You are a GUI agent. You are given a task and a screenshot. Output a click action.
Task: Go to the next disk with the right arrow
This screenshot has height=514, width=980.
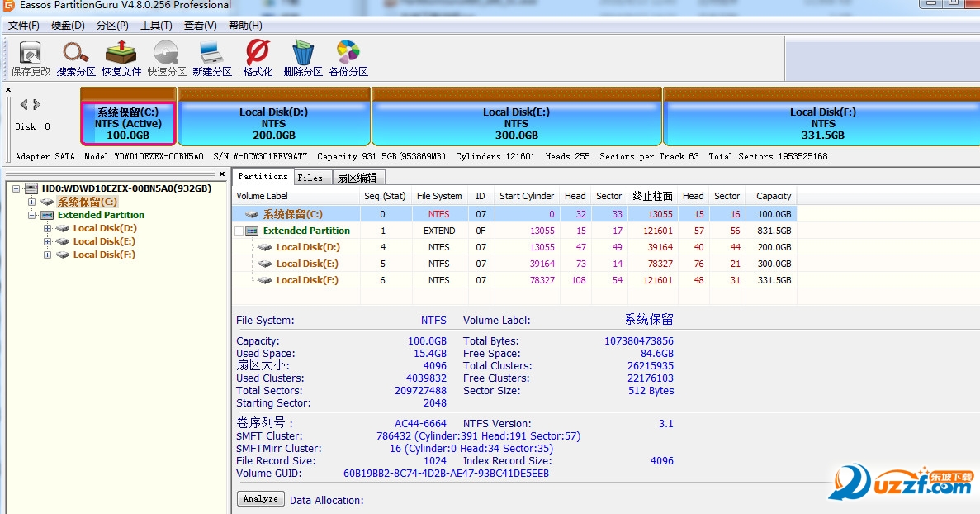coord(37,104)
